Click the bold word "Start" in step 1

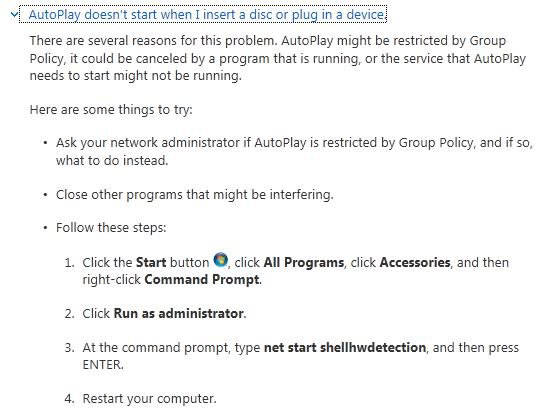(151, 262)
